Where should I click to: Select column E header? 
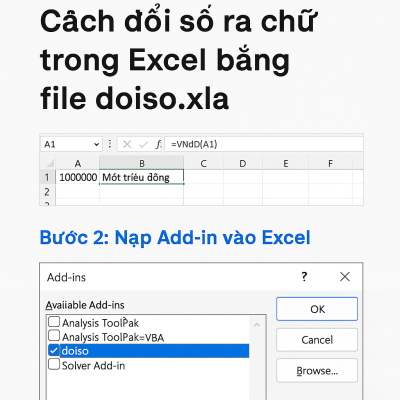[x=286, y=163]
